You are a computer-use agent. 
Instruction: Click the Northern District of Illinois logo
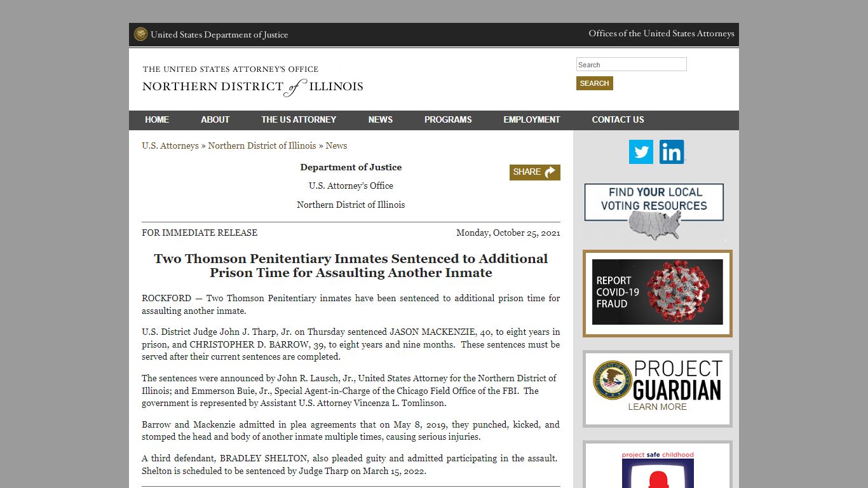click(253, 81)
